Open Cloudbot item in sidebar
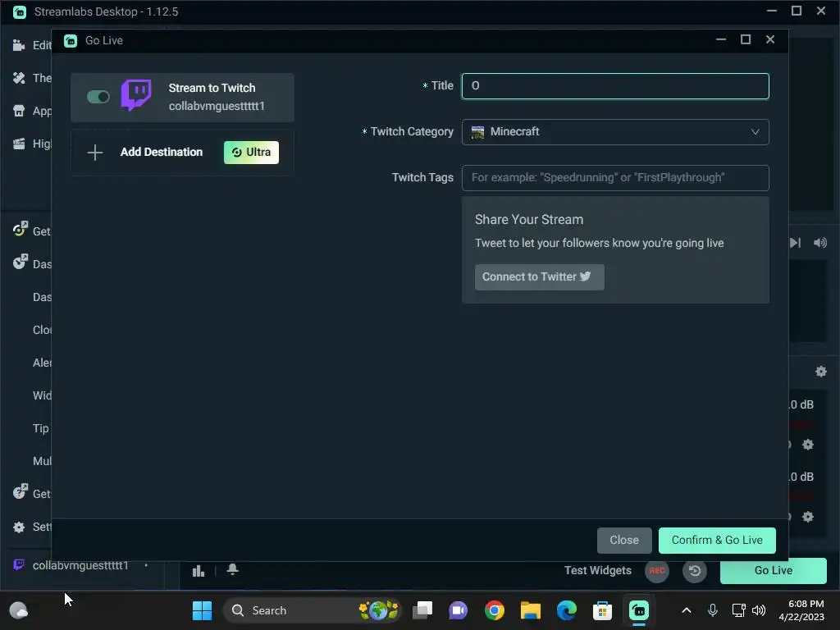This screenshot has height=630, width=840. (42, 330)
